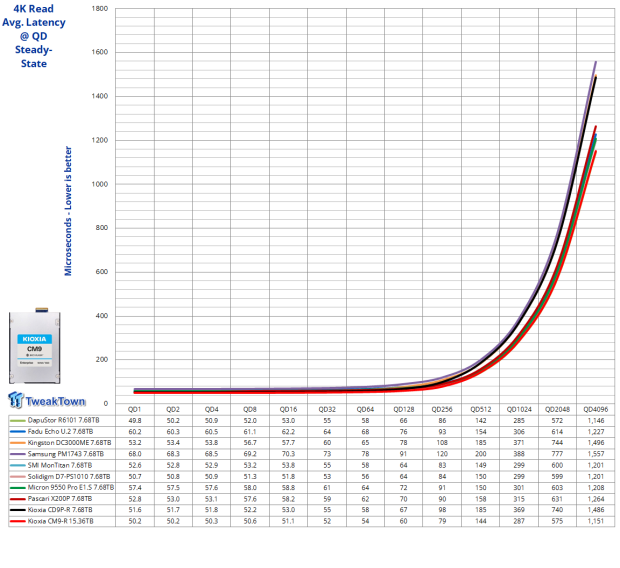
Task: Select the "Samsung PM1743 7.68TB" label
Action: coord(66,454)
